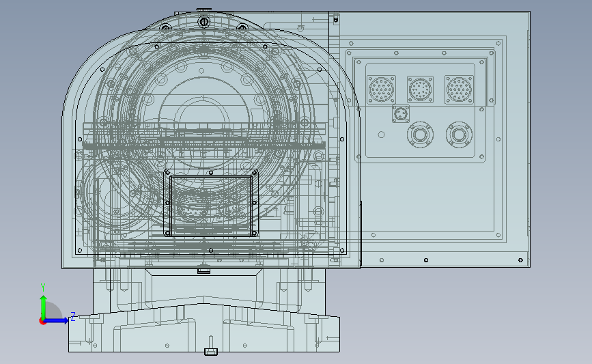Click the "Y" axis label
This screenshot has height=364, width=592.
tap(43, 288)
